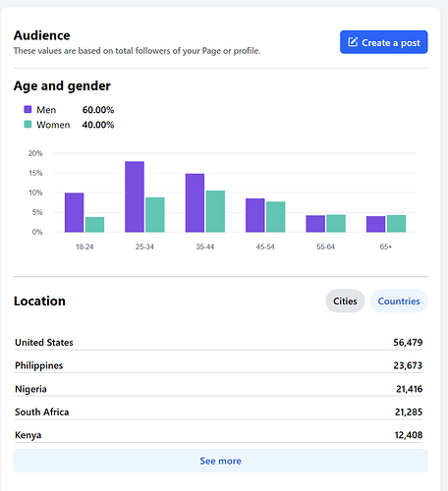The image size is (448, 491).
Task: Select the purple Men legend swatch
Action: 28,109
